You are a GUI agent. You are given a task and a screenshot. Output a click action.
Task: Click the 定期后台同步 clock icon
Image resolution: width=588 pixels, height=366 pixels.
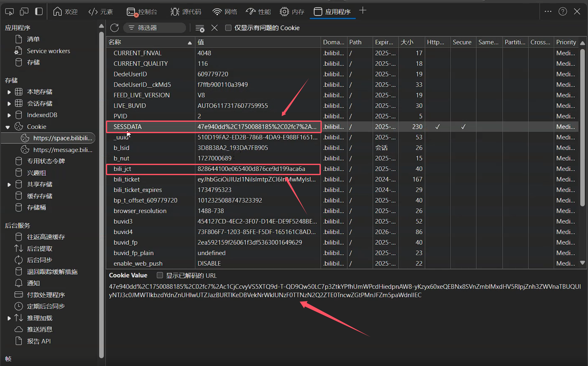coord(19,306)
